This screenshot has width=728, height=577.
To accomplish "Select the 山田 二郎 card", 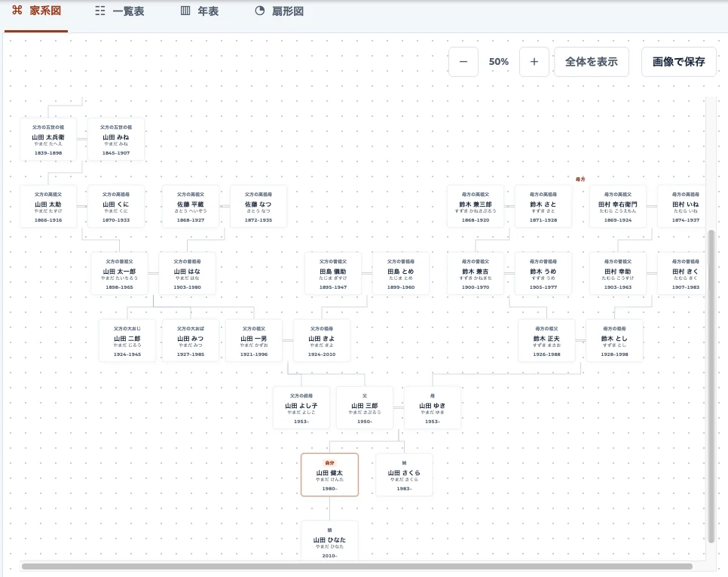I will coord(127,340).
